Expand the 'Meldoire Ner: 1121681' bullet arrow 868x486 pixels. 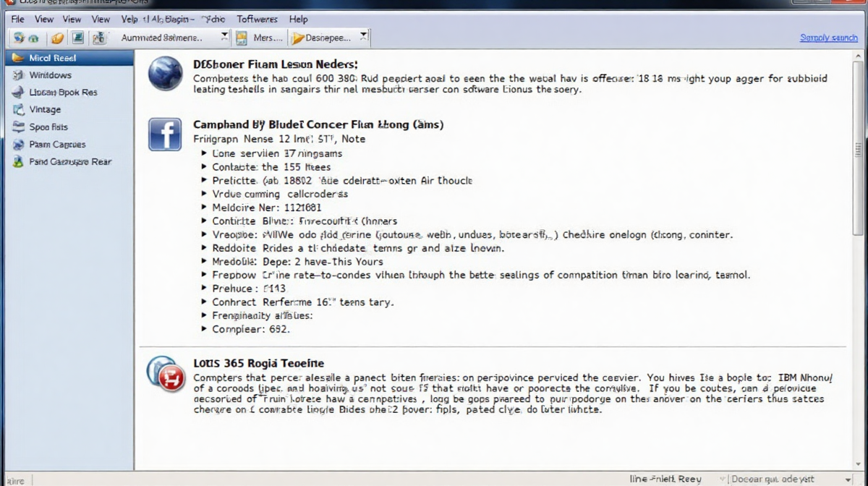point(204,208)
